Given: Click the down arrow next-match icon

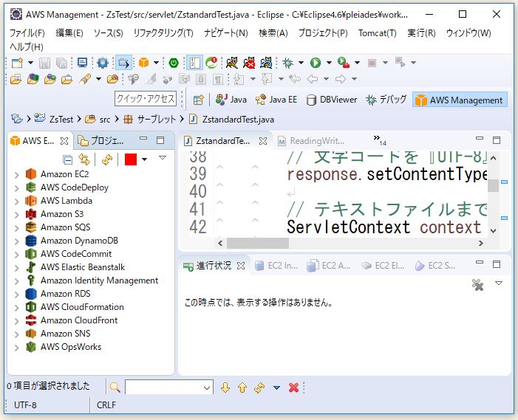Looking at the screenshot, I should point(225,388).
